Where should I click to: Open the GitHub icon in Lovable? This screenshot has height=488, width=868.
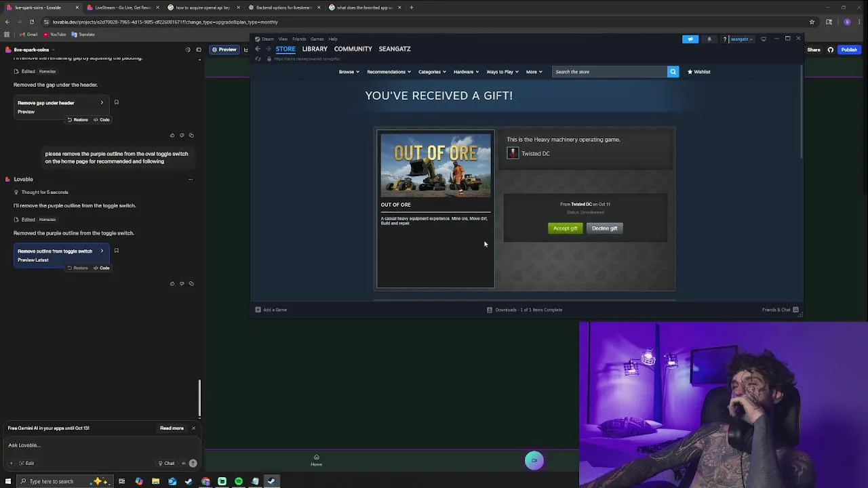pyautogui.click(x=830, y=49)
